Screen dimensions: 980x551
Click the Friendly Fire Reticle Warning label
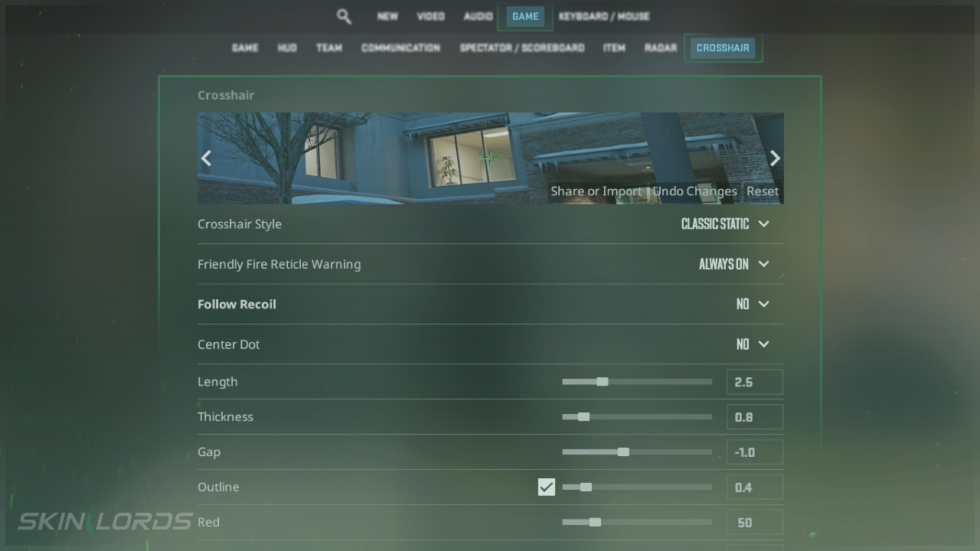click(x=279, y=264)
